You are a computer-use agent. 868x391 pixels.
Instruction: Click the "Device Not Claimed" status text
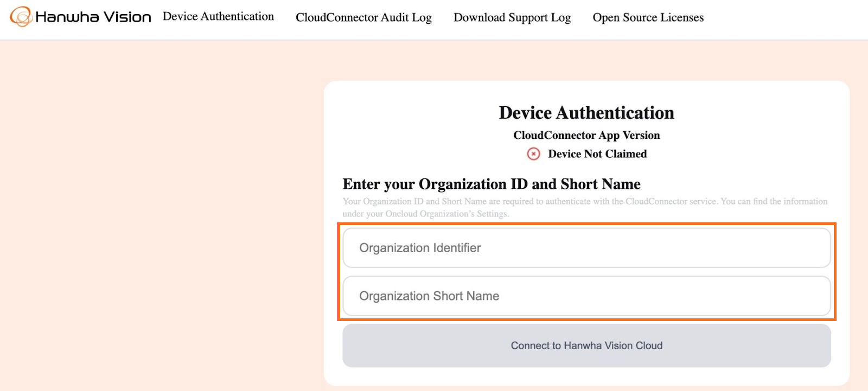click(597, 154)
